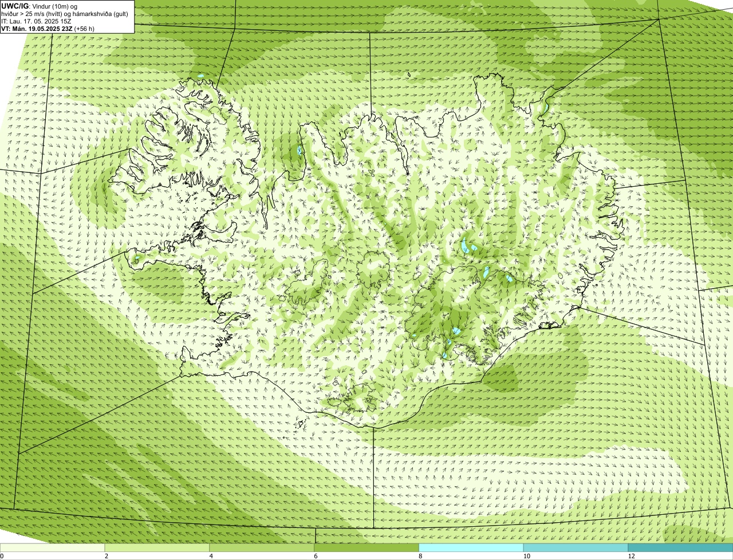Click the line 'hviður > 25 m/s (hvítt) og hámarkshviða (gult)'
This screenshot has height=560, width=733.
tap(65, 13)
